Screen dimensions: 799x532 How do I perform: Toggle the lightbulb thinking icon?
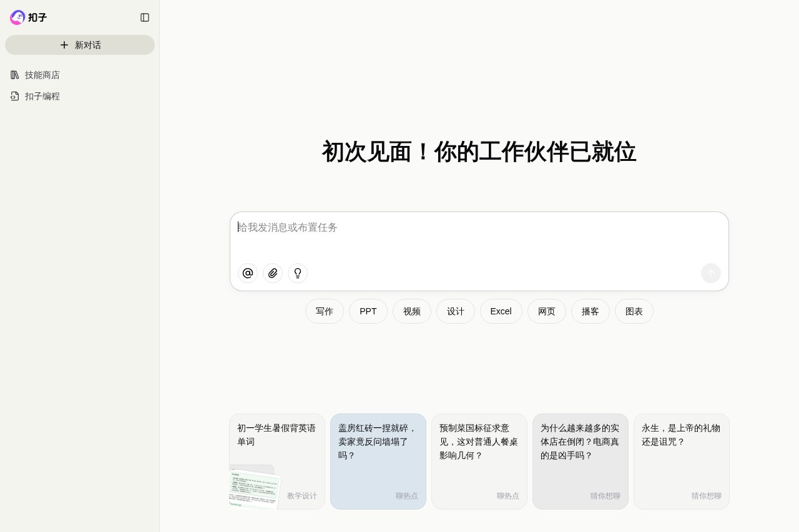click(x=298, y=273)
